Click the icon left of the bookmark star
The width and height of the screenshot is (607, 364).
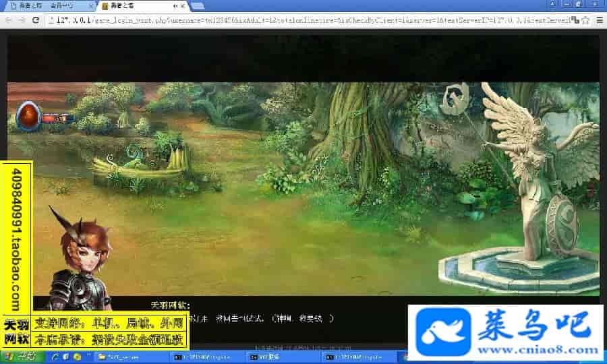[x=576, y=20]
